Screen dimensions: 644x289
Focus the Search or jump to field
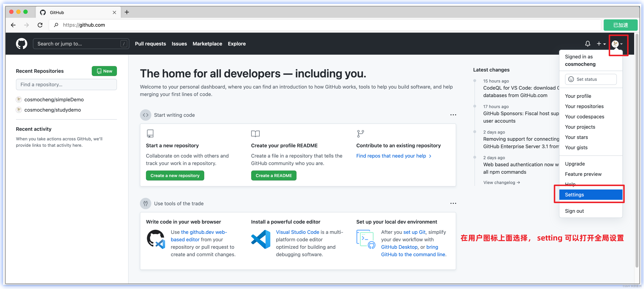(81, 44)
